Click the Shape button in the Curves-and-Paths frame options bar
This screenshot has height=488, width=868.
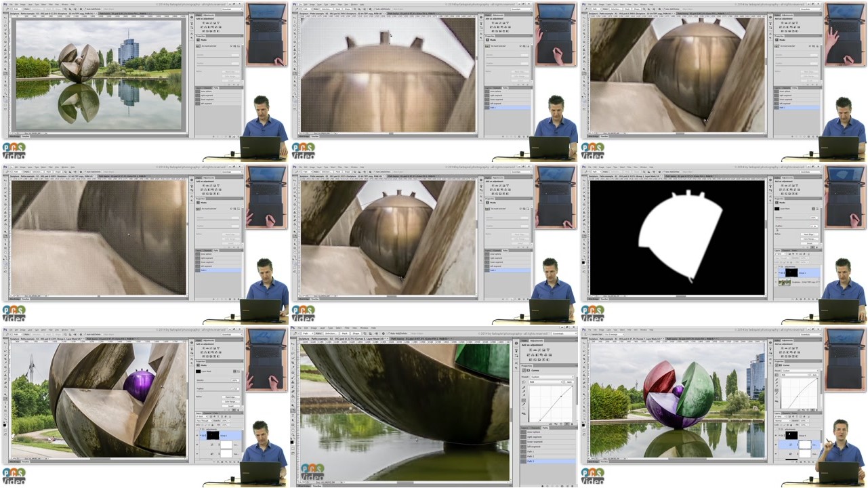(356, 333)
